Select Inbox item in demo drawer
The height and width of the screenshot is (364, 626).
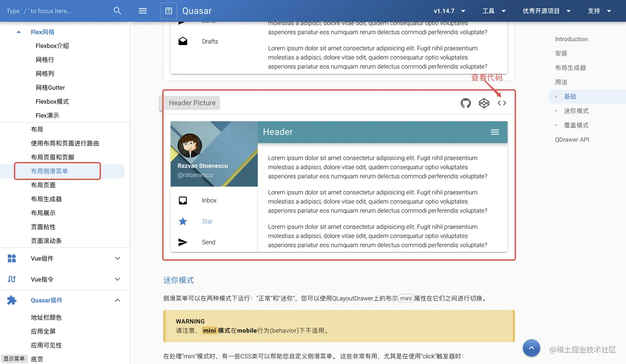(x=214, y=200)
